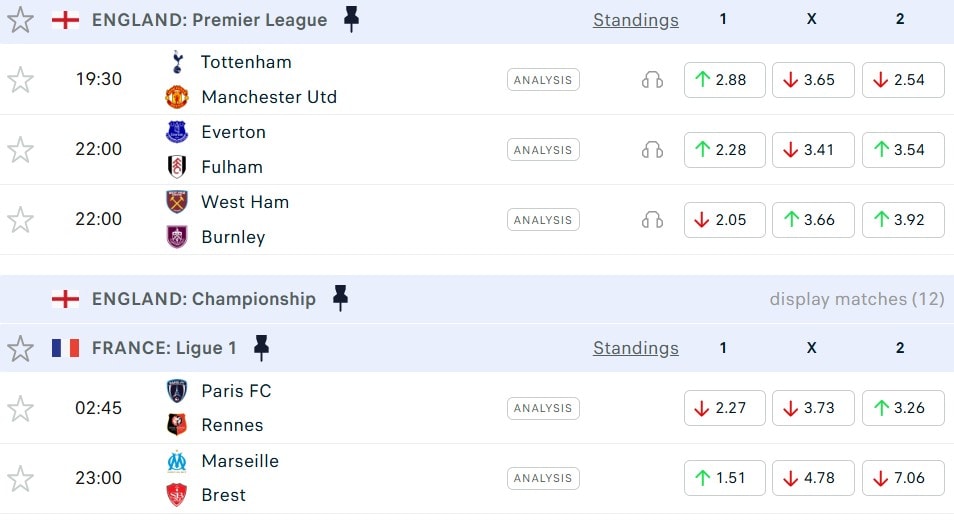Image resolution: width=954 pixels, height=525 pixels.
Task: Click headphones icon for Tottenham match
Action: click(652, 80)
